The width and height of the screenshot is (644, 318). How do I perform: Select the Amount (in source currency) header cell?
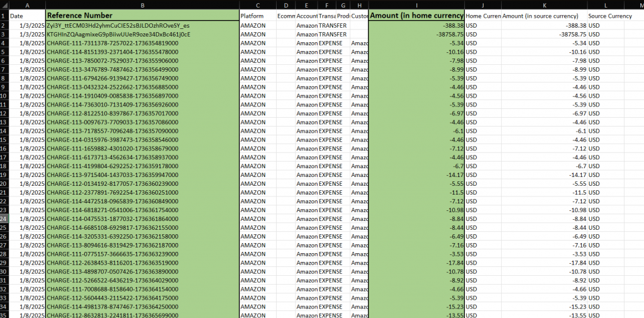coord(543,15)
